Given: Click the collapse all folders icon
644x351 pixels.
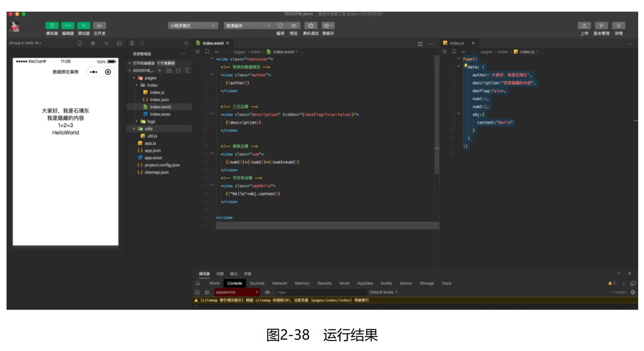Looking at the screenshot, I should click(187, 71).
